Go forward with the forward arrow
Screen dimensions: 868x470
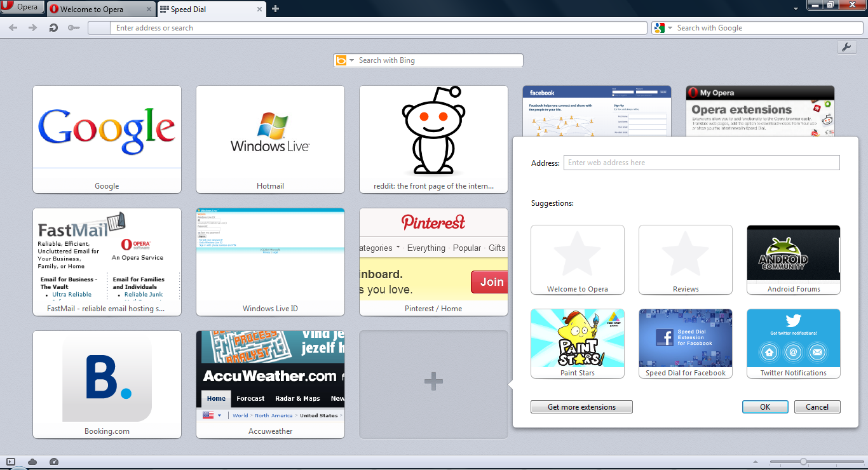tap(33, 28)
